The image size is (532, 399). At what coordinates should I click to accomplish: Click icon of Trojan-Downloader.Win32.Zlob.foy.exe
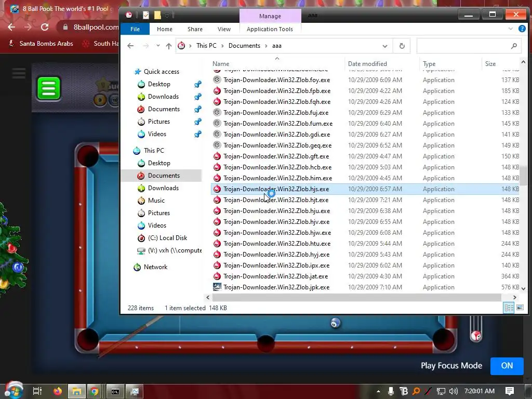(217, 79)
